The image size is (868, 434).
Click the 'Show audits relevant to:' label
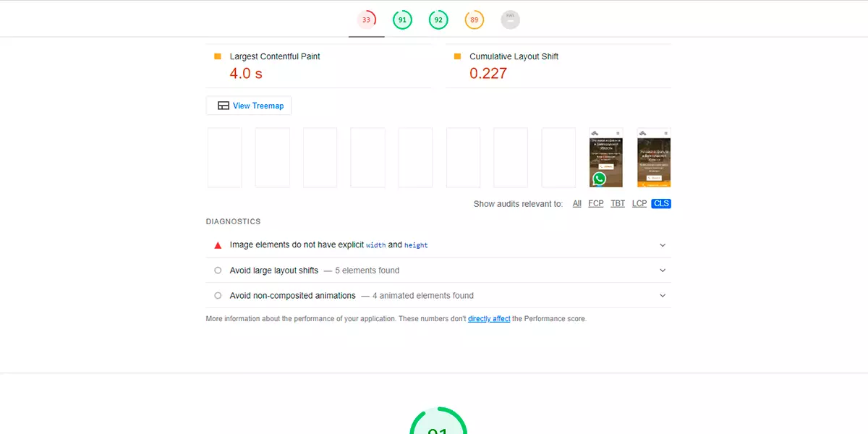click(518, 204)
